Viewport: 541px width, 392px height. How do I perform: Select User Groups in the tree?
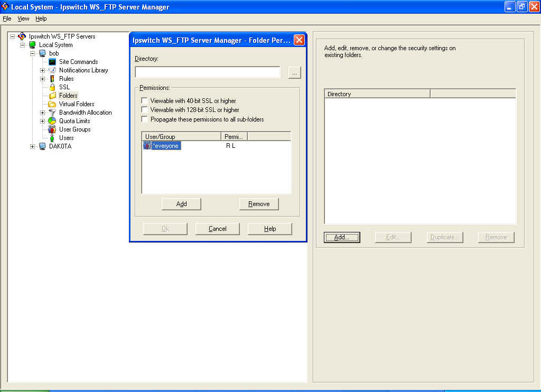75,129
